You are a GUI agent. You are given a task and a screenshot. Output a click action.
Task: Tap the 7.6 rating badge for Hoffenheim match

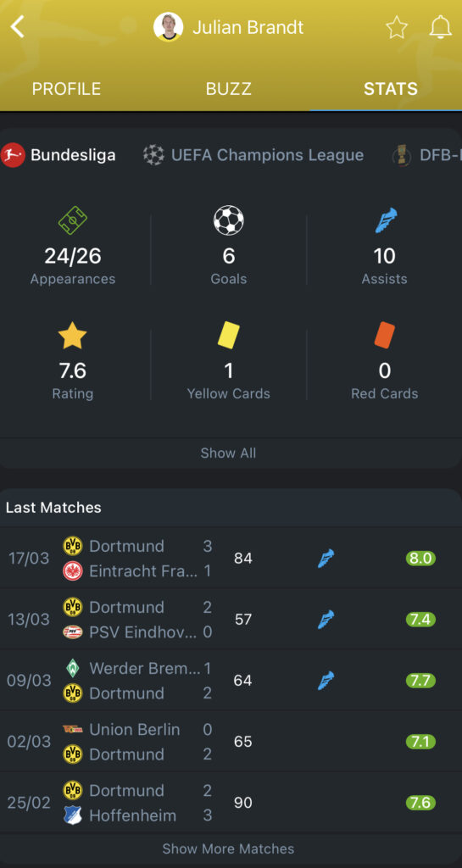[420, 803]
